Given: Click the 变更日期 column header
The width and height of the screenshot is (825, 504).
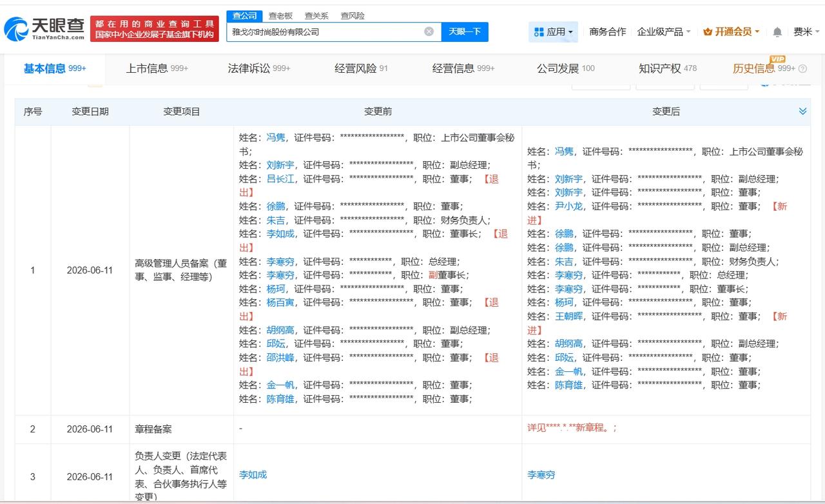Looking at the screenshot, I should (x=90, y=111).
